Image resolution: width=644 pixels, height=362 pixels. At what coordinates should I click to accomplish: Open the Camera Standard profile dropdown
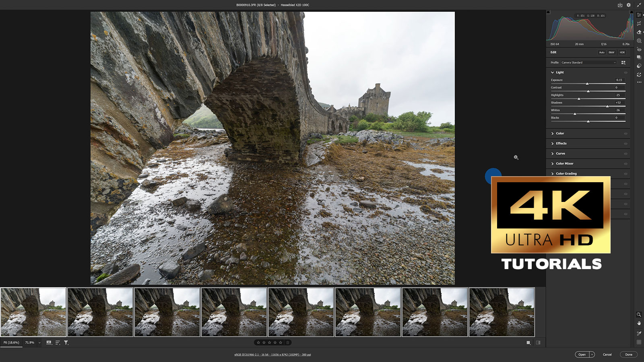pyautogui.click(x=588, y=62)
